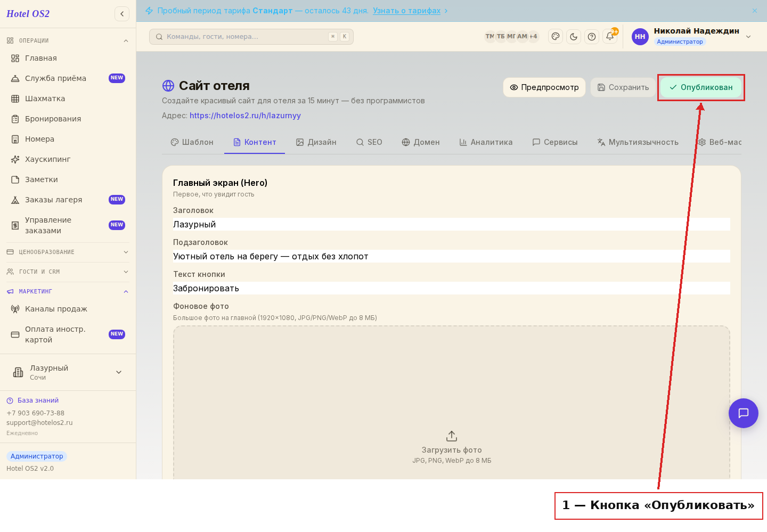Toggle dark mode with the moon icon
This screenshot has width=767, height=532.
(574, 37)
